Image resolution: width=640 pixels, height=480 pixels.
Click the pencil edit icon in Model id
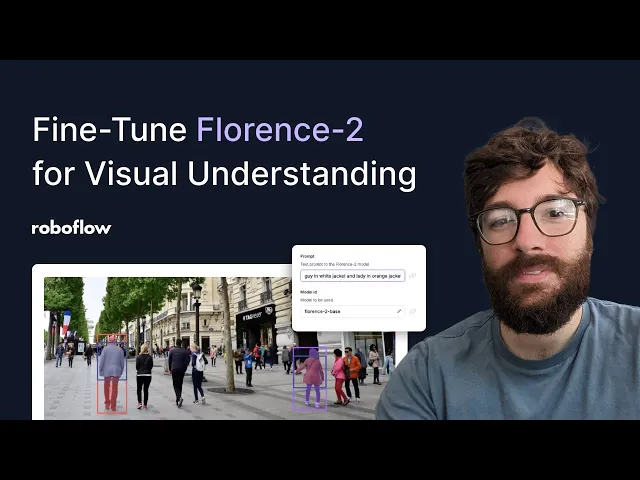tap(399, 311)
